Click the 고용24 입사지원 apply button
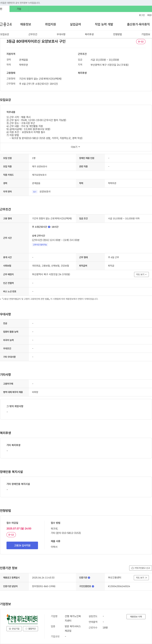Viewport: 152px width, 644px height. (22, 546)
